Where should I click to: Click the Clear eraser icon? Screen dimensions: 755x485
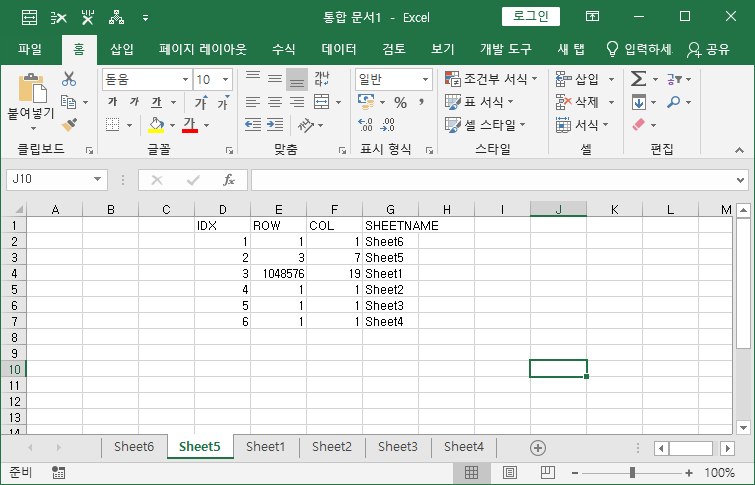tap(638, 125)
